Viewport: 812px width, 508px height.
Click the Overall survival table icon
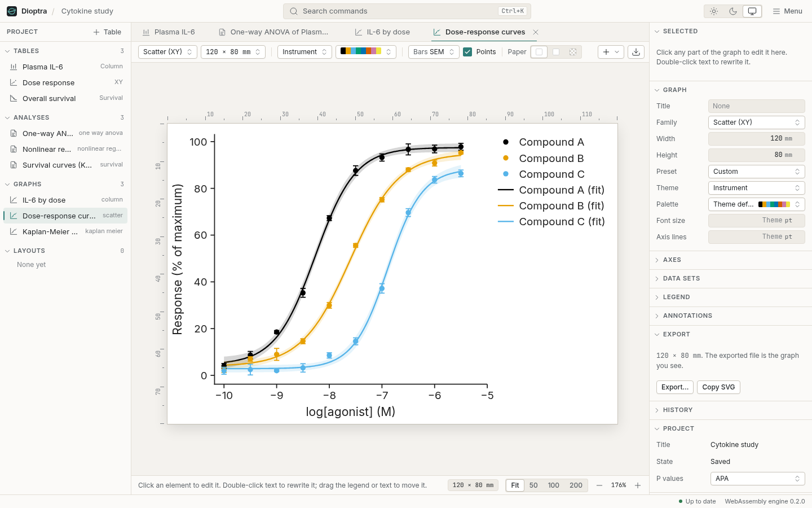point(14,98)
